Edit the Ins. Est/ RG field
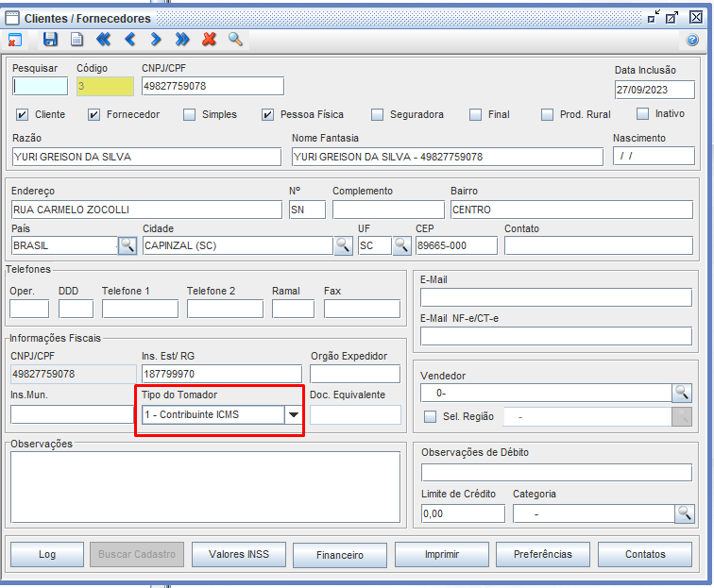The image size is (714, 588). point(221,374)
